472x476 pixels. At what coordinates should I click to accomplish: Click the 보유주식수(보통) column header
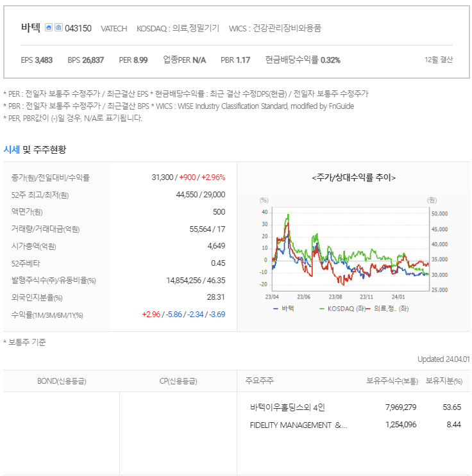(392, 381)
